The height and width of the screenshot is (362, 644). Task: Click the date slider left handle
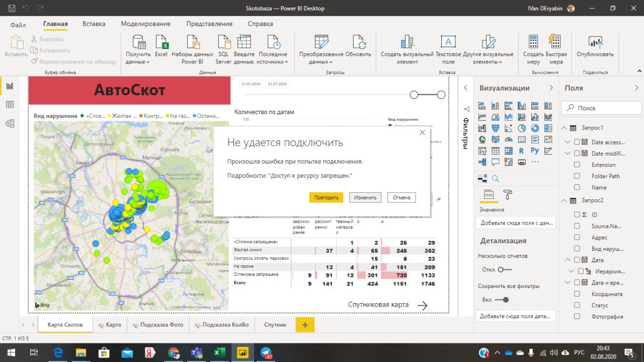pos(414,95)
